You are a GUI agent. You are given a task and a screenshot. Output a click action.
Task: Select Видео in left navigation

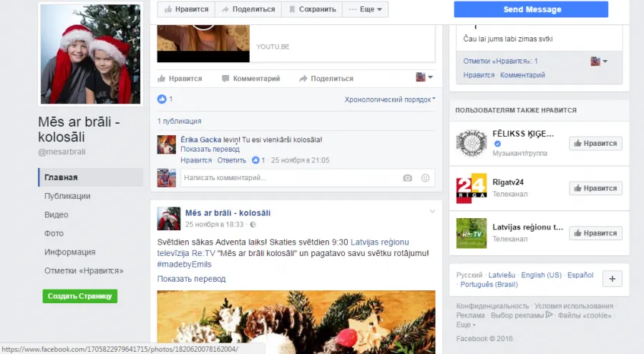[x=57, y=215]
